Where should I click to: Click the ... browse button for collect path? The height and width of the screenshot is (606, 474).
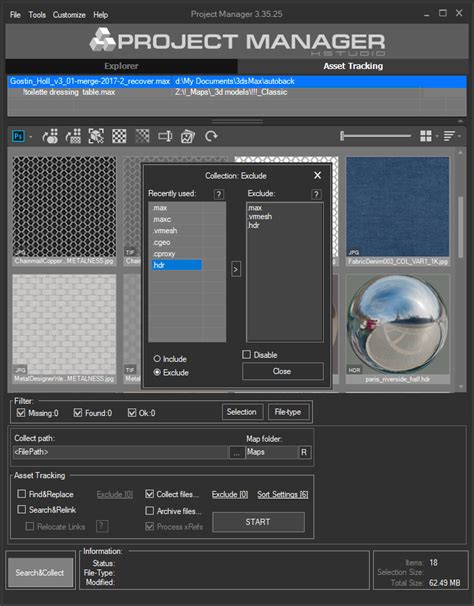pos(237,453)
